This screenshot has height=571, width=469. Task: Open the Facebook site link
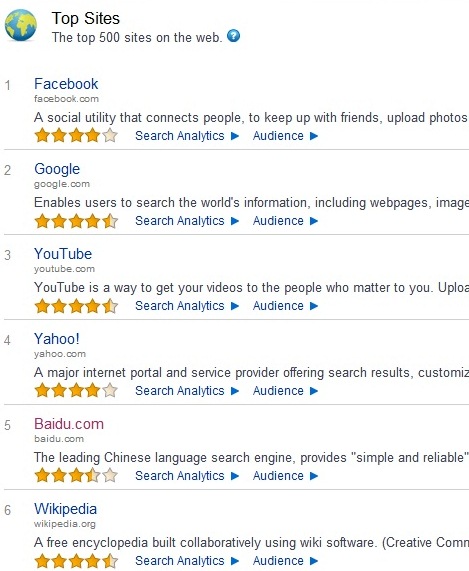pyautogui.click(x=66, y=84)
